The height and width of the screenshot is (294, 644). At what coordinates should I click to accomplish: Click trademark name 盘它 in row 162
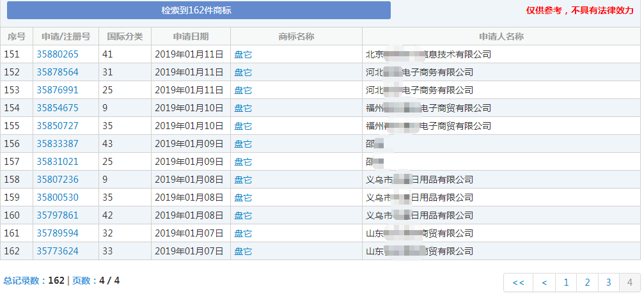coord(243,251)
